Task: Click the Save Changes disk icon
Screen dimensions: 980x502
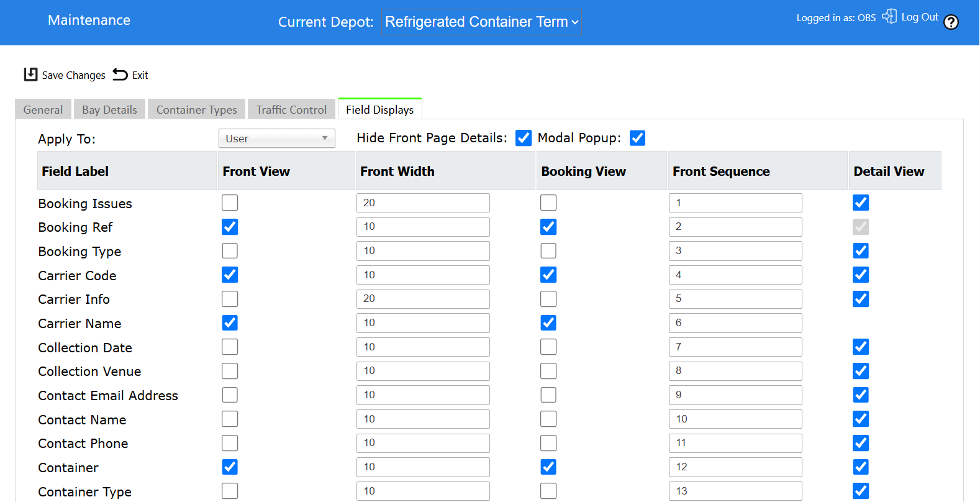Action: point(30,75)
